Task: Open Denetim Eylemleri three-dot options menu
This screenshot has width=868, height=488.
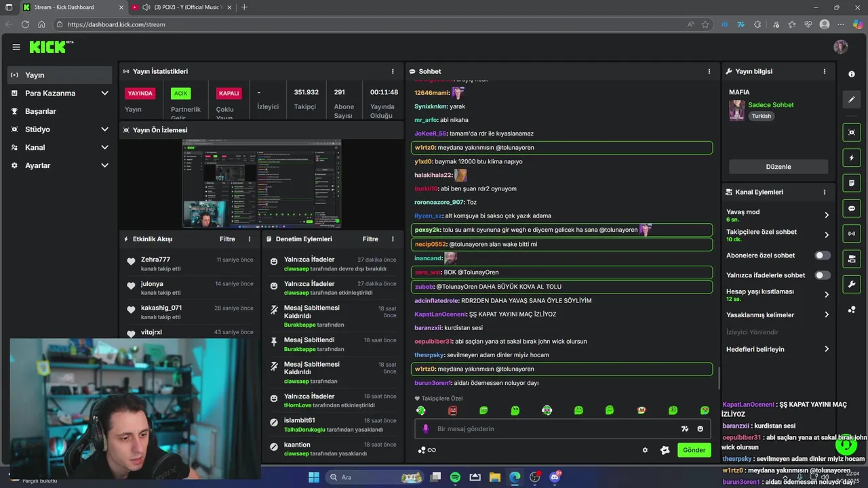Action: pos(393,239)
